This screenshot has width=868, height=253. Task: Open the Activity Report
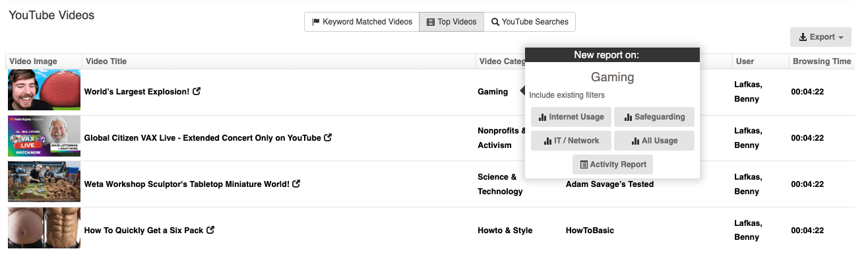613,164
